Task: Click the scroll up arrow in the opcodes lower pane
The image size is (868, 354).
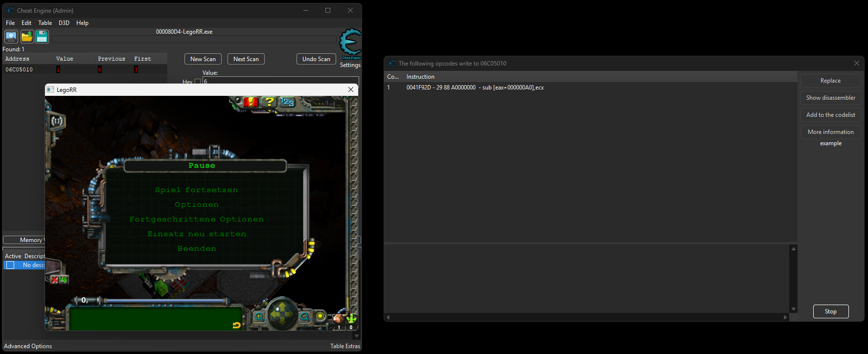Action: [794, 249]
